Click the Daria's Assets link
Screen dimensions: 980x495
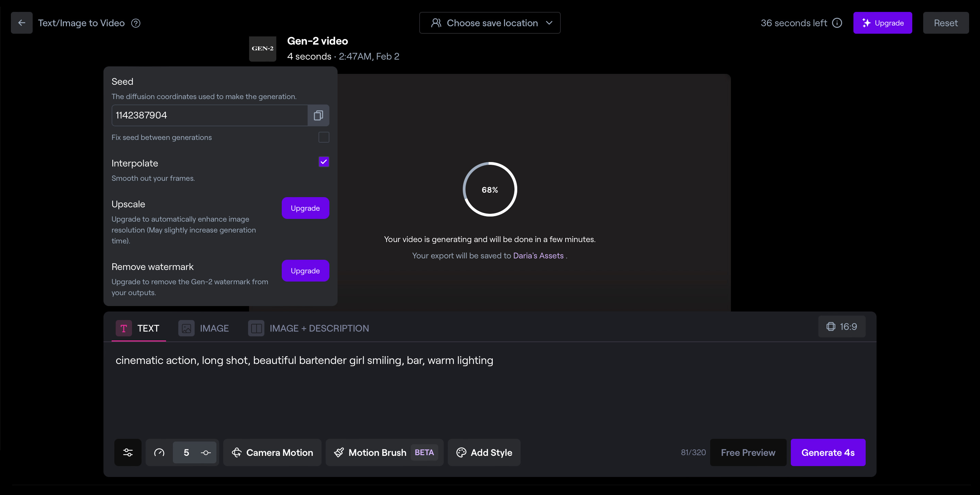(538, 255)
